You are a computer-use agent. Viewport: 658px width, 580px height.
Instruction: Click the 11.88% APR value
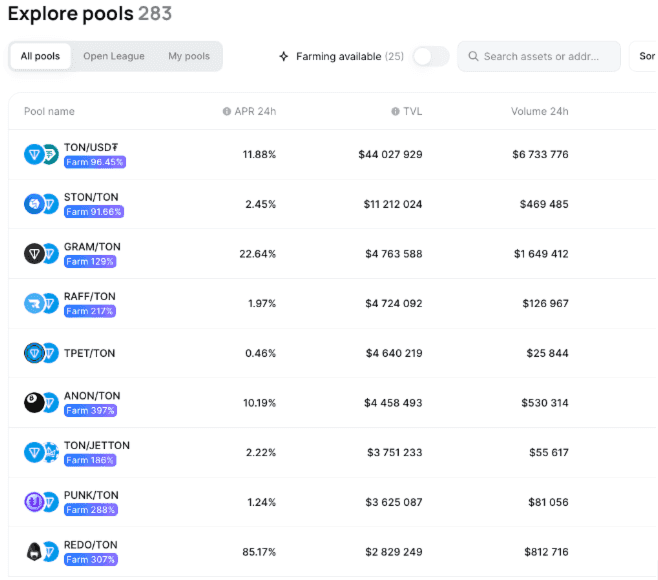click(x=259, y=154)
